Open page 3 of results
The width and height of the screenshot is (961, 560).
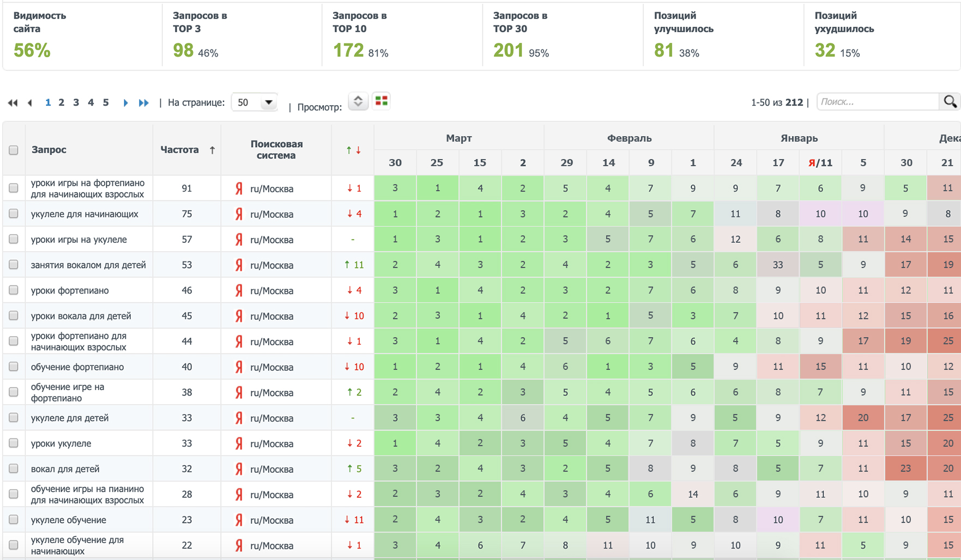pos(76,102)
